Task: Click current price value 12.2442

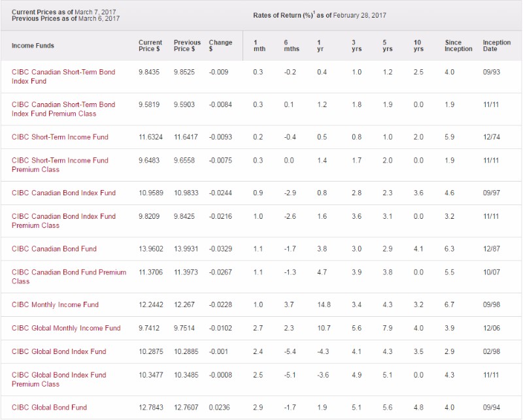Action: 151,304
